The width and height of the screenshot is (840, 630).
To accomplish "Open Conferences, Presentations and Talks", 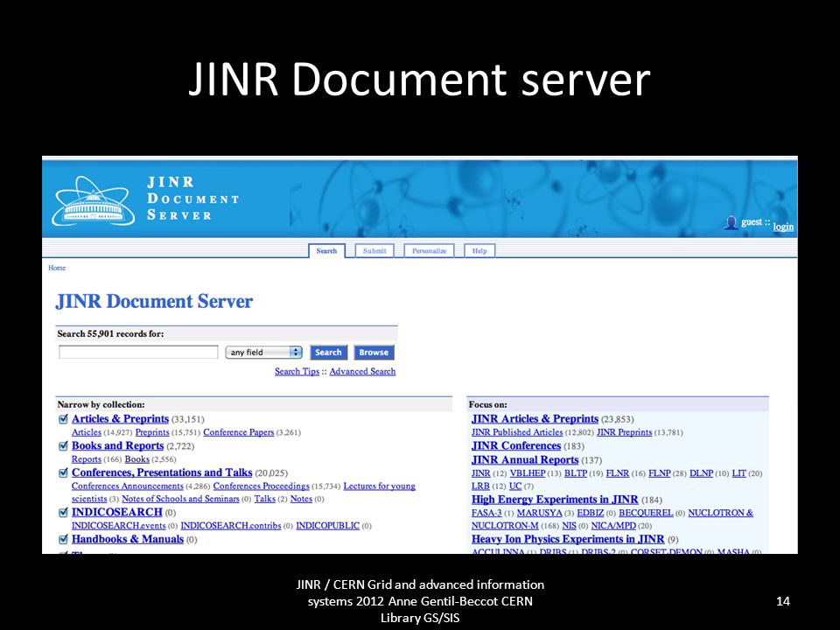I will 162,472.
